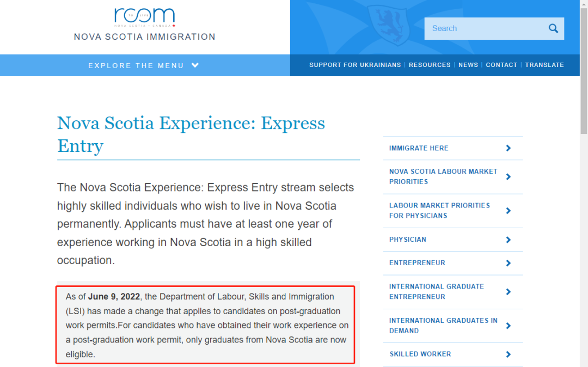
Task: Open the Entrepreneur stream link
Action: [x=417, y=263]
